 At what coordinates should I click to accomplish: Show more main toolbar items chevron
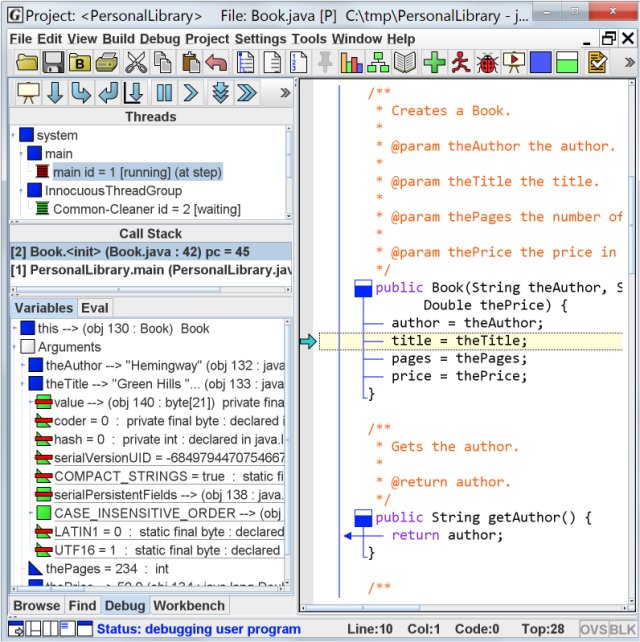629,63
